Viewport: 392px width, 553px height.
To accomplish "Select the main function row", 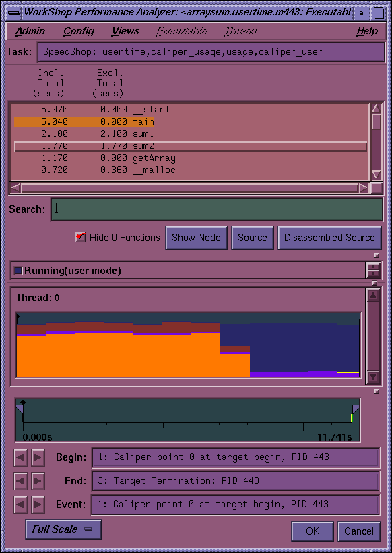I will tap(191, 122).
